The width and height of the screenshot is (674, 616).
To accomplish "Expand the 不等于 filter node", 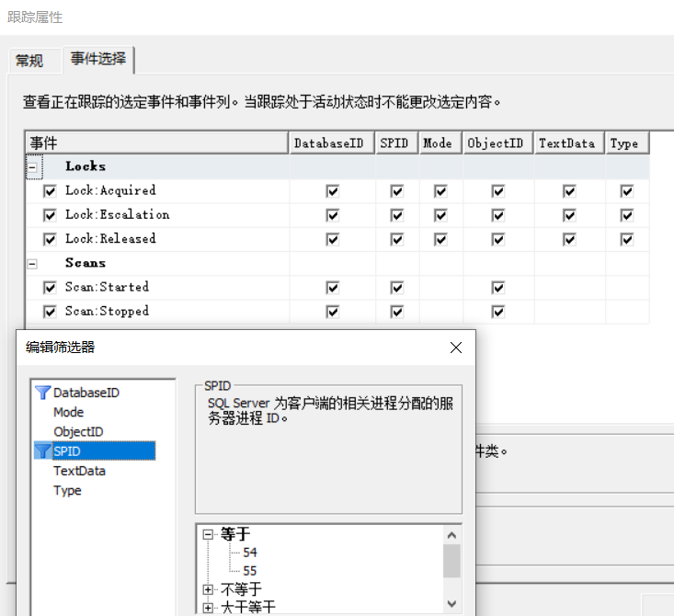I will [209, 589].
